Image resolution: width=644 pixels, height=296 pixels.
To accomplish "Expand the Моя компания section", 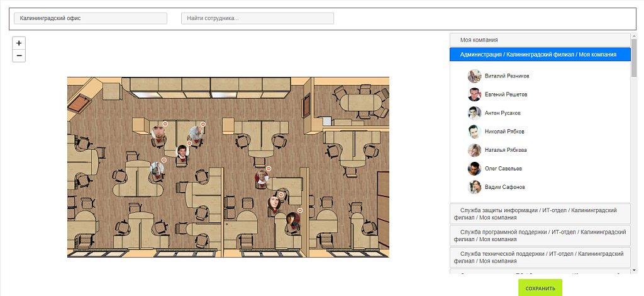I will [540, 40].
